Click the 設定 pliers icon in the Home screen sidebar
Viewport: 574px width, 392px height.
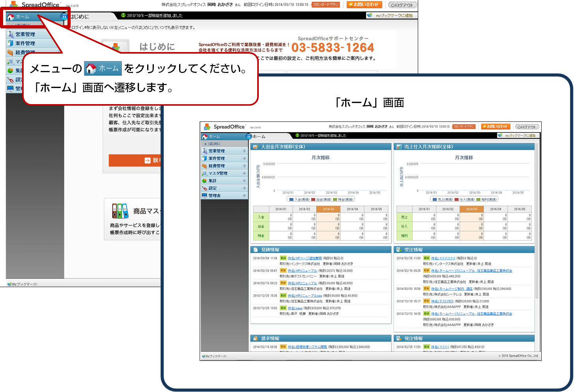204,189
